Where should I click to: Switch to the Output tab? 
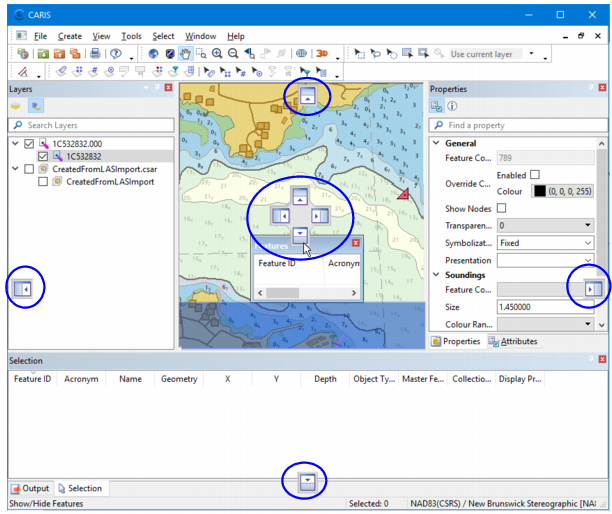point(30,488)
